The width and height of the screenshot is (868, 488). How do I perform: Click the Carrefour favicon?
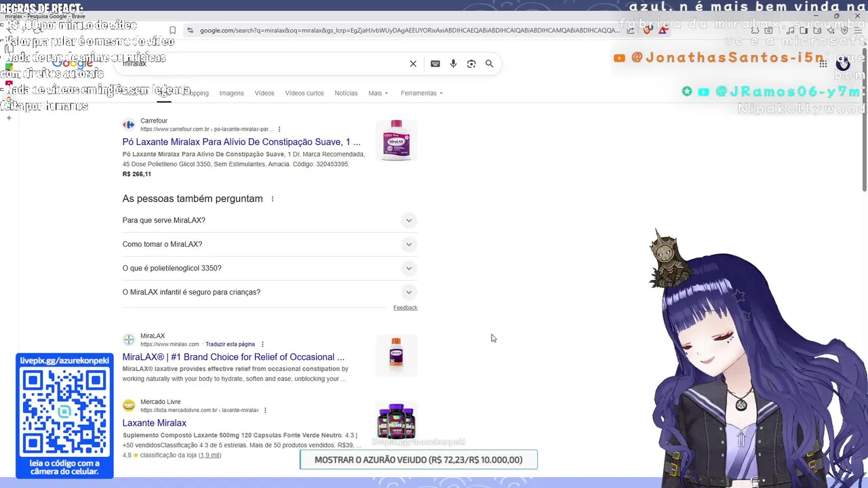[x=129, y=125]
